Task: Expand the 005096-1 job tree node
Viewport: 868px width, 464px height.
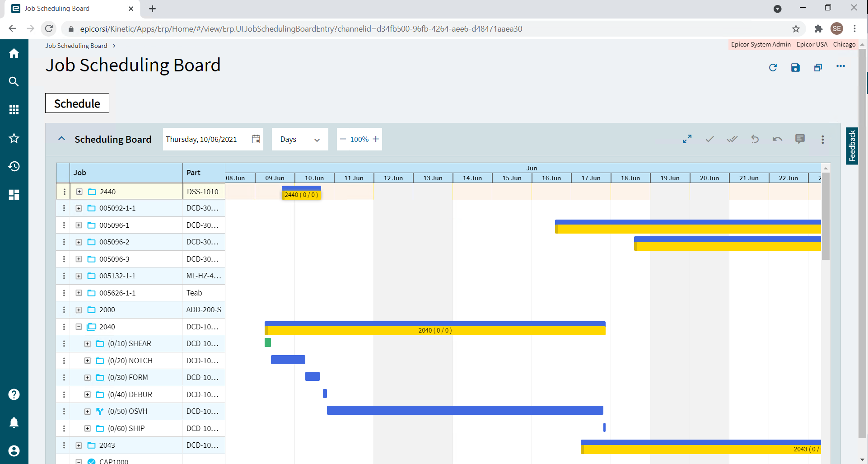Action: [x=79, y=225]
